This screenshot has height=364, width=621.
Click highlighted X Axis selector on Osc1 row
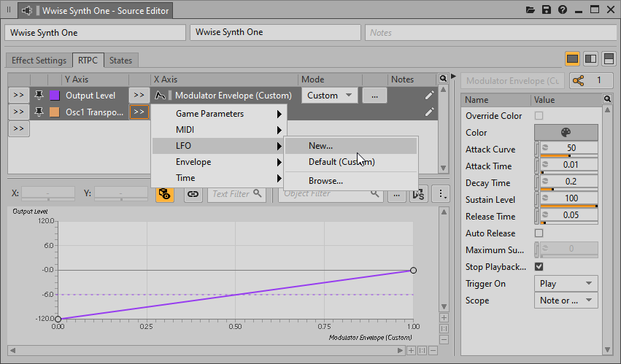coord(139,112)
